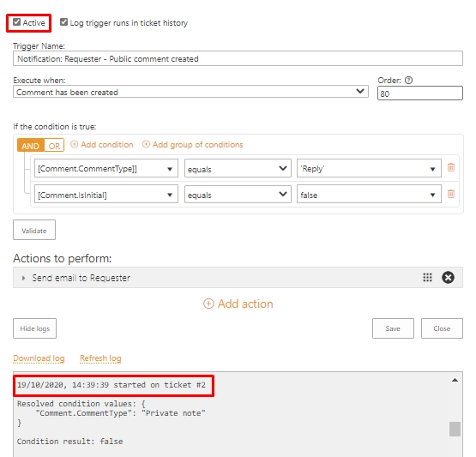Click plus icon beside Add group of conditions
The height and width of the screenshot is (457, 476).
point(146,144)
